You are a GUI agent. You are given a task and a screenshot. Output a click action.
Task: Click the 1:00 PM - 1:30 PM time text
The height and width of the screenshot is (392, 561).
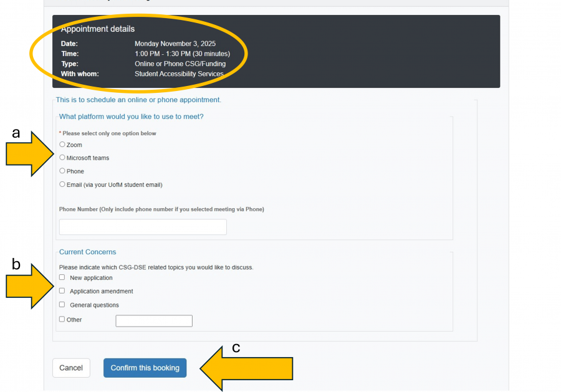182,54
